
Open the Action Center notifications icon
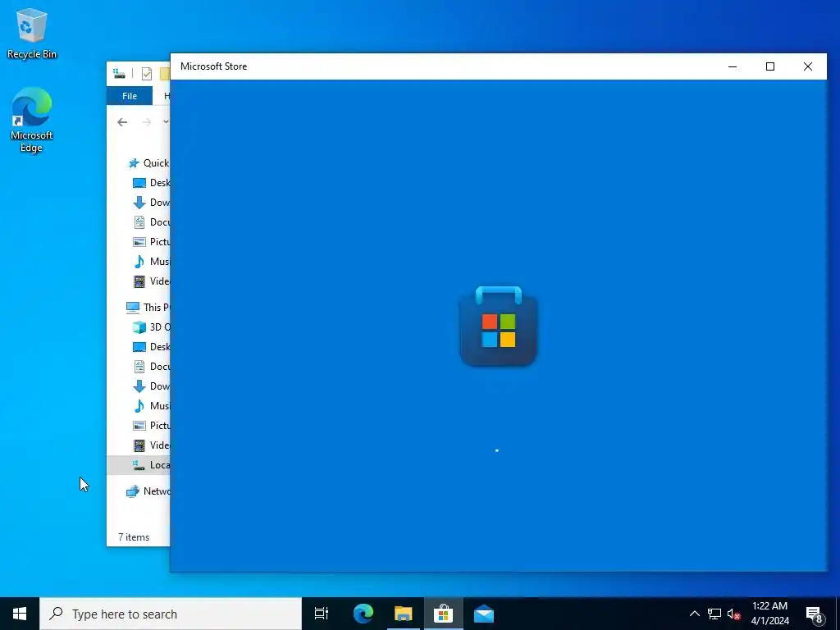(815, 614)
